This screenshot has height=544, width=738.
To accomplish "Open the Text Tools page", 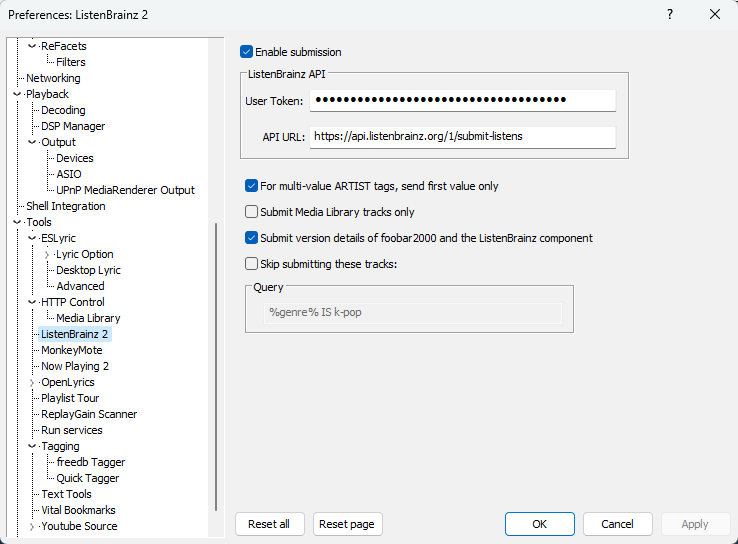I will (66, 494).
